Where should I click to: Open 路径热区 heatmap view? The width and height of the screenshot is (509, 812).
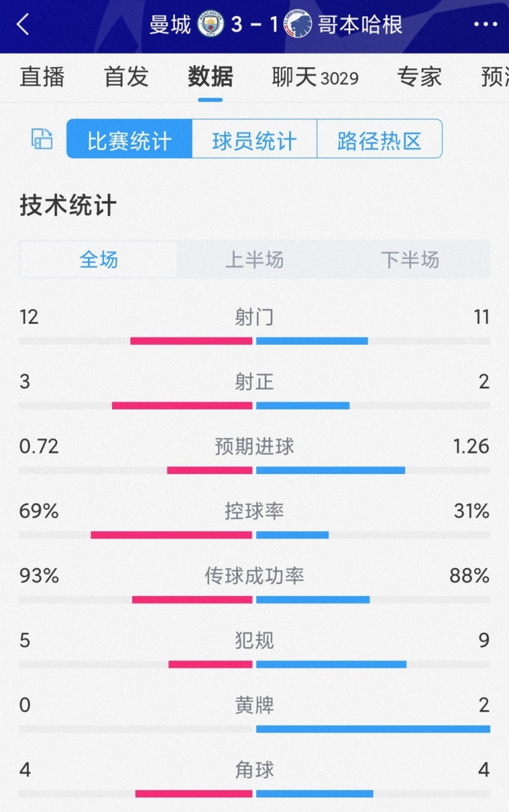click(x=378, y=139)
